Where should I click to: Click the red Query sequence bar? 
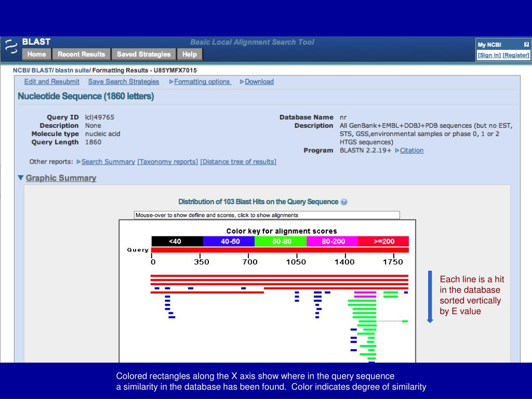[280, 250]
